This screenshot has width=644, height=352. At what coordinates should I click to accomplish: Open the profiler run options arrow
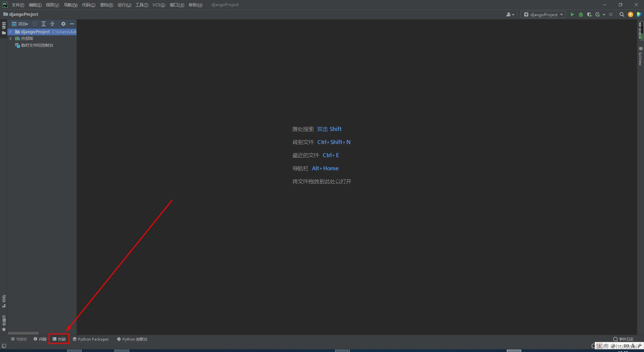point(604,14)
